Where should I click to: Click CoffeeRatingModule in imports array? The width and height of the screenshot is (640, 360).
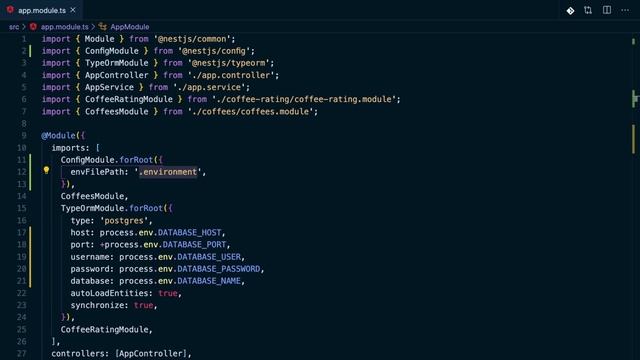(104, 329)
